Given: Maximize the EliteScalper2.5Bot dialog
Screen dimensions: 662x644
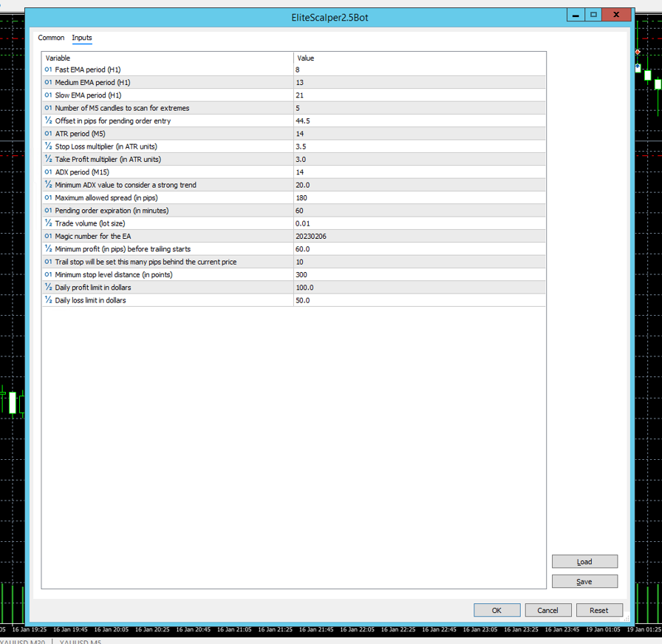Looking at the screenshot, I should pos(593,15).
